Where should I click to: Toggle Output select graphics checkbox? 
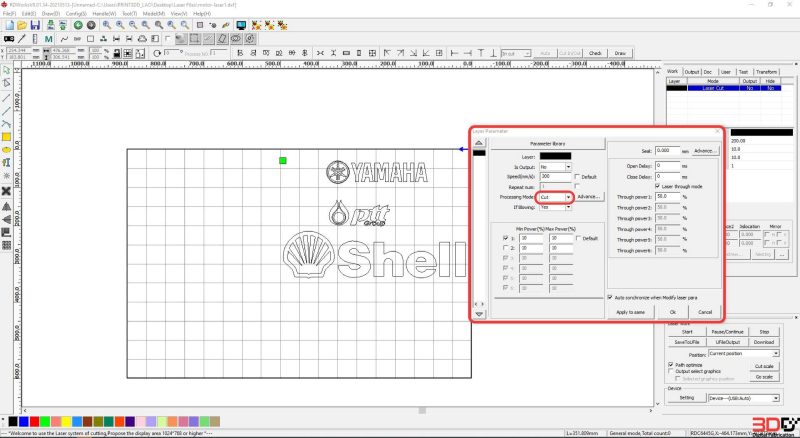click(x=671, y=371)
